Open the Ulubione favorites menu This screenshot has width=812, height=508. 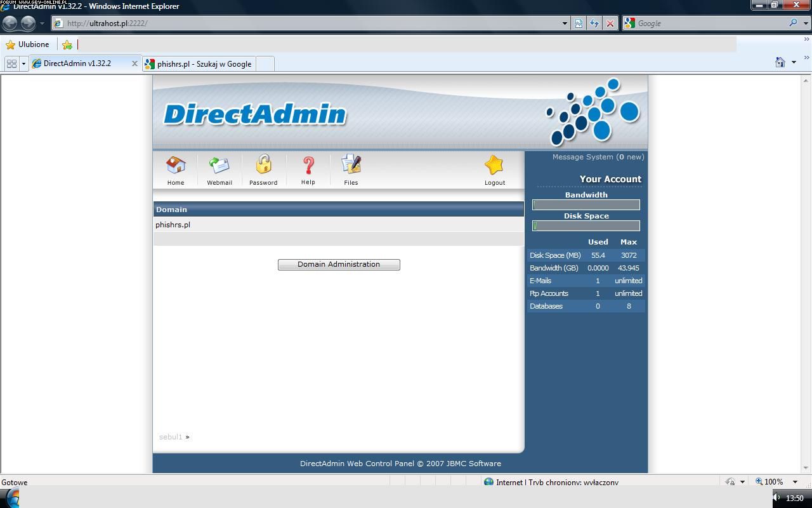tap(27, 44)
